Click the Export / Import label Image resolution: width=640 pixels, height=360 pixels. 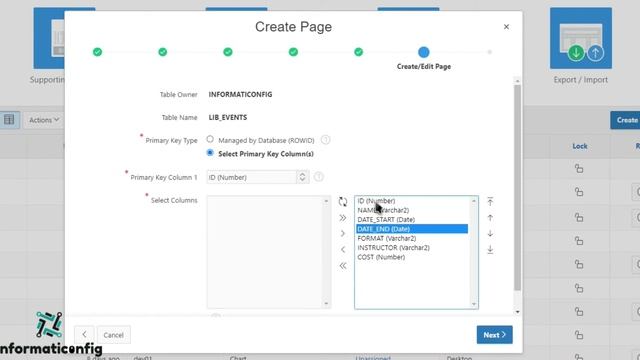coord(580,80)
